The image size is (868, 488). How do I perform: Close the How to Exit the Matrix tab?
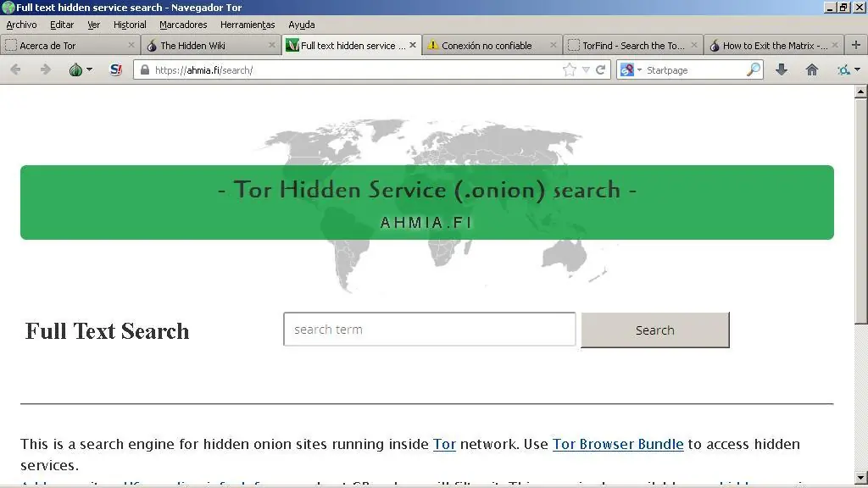835,45
